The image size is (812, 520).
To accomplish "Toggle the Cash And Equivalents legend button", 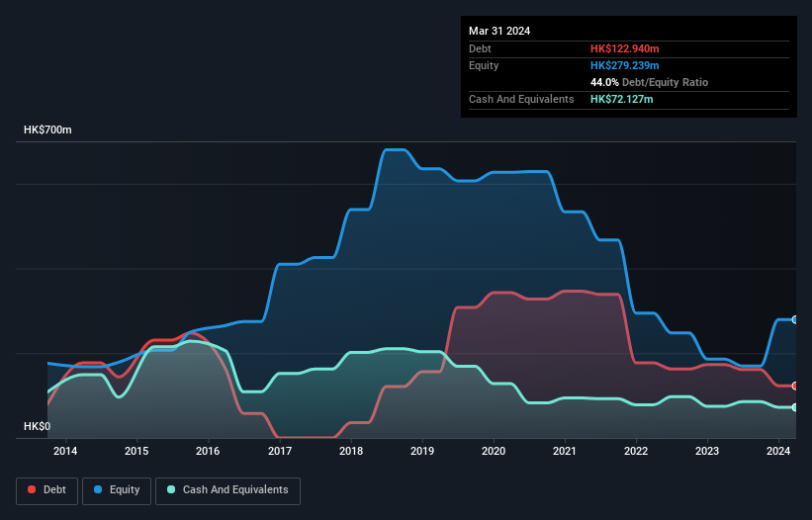I will tap(227, 490).
